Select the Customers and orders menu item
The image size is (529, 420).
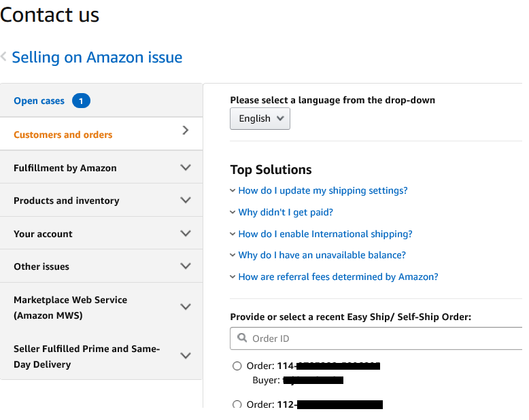tap(63, 135)
